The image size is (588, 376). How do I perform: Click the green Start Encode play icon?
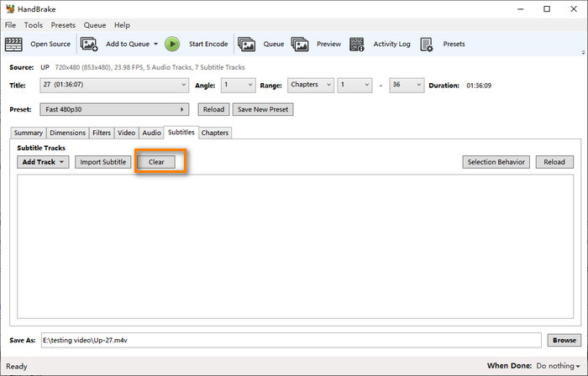click(172, 44)
